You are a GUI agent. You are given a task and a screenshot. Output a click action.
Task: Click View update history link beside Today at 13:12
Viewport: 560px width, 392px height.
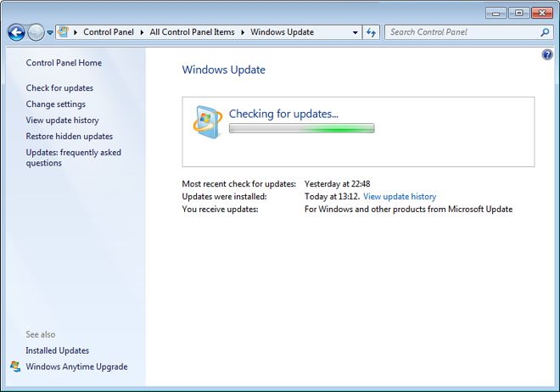(400, 196)
